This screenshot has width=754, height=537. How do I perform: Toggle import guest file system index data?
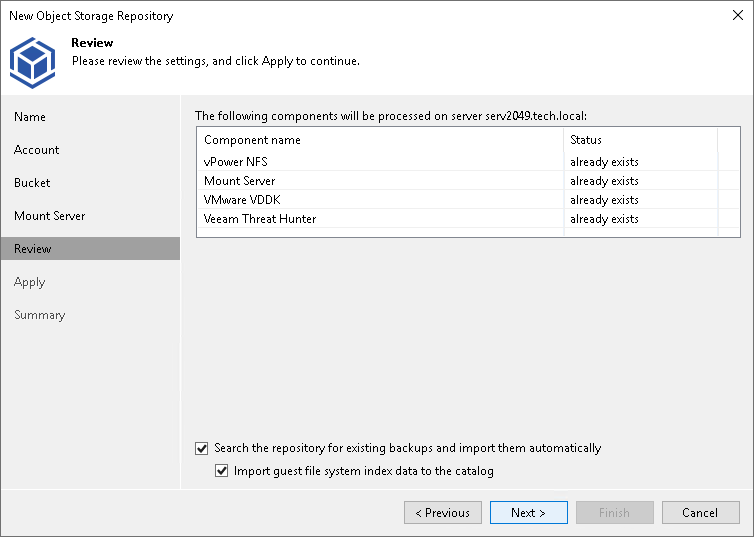pyautogui.click(x=221, y=471)
